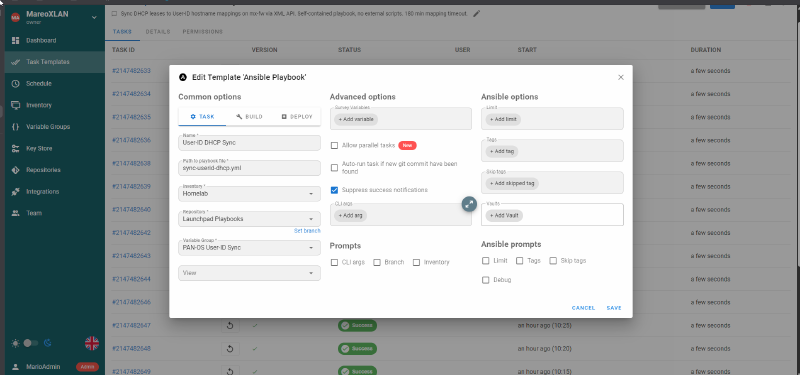Click the Admin badge next to MarioAdmin
Viewport: 800px width, 375px height.
tap(87, 367)
